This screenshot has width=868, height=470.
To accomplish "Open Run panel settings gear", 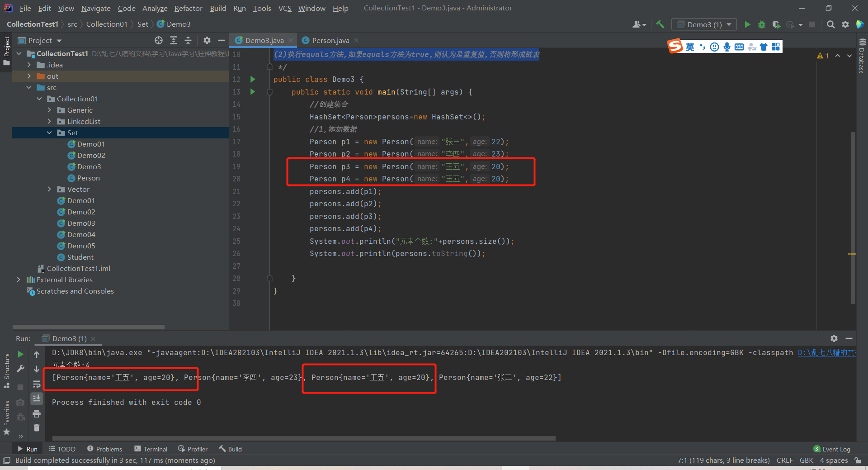I will click(834, 338).
